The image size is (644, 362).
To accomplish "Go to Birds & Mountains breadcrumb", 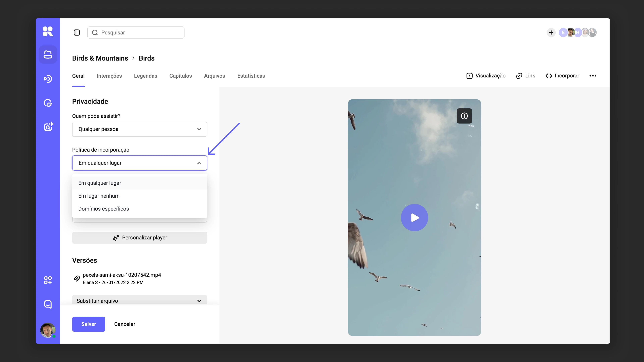I will tap(100, 58).
